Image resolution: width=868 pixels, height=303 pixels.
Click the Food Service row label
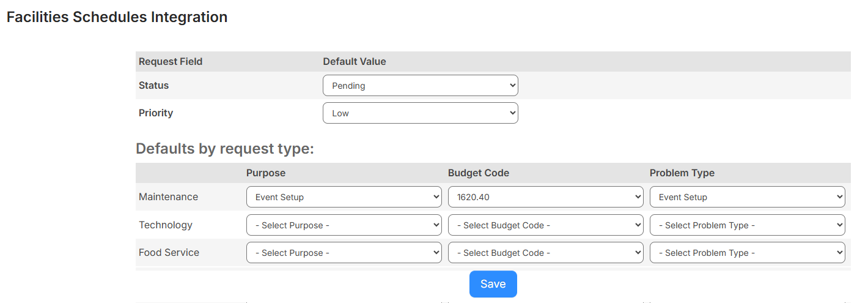click(169, 253)
